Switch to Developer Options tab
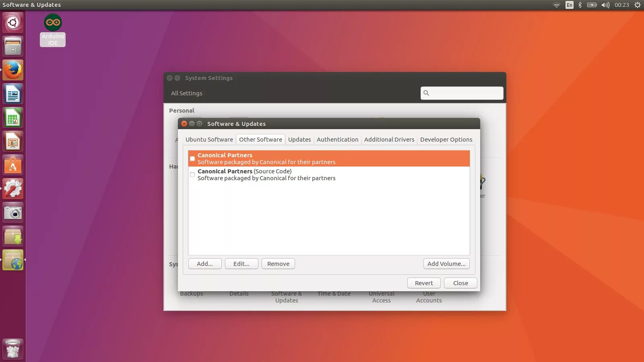The image size is (644, 362). tap(446, 140)
